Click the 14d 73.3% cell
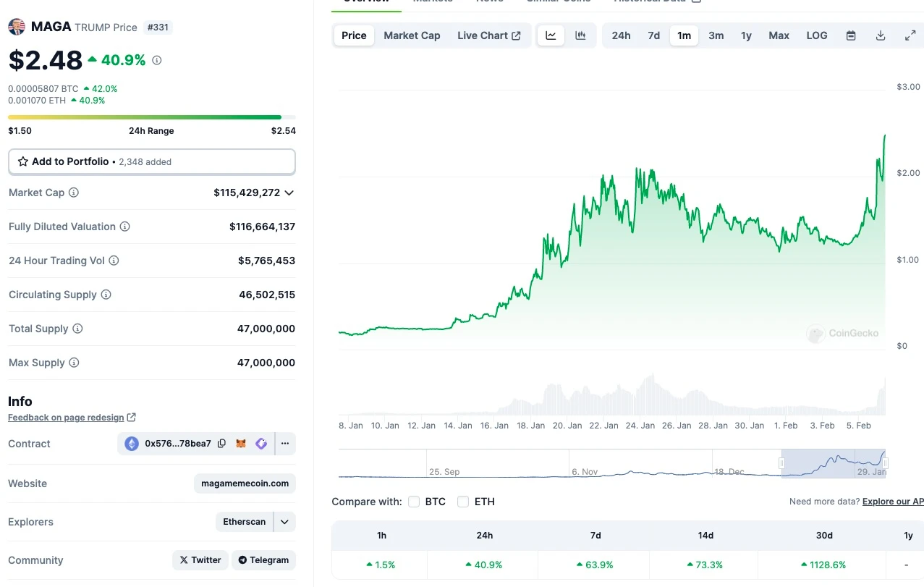This screenshot has height=587, width=924. (x=705, y=565)
